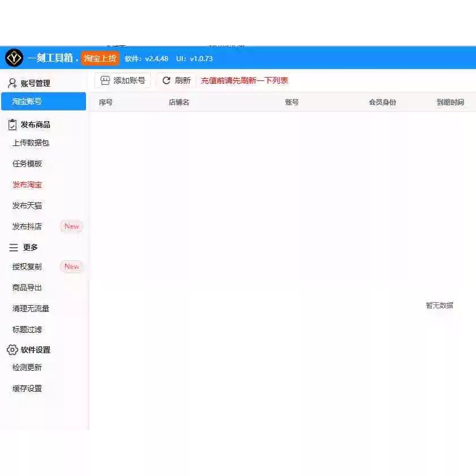Click the 账号 column header

pos(291,102)
